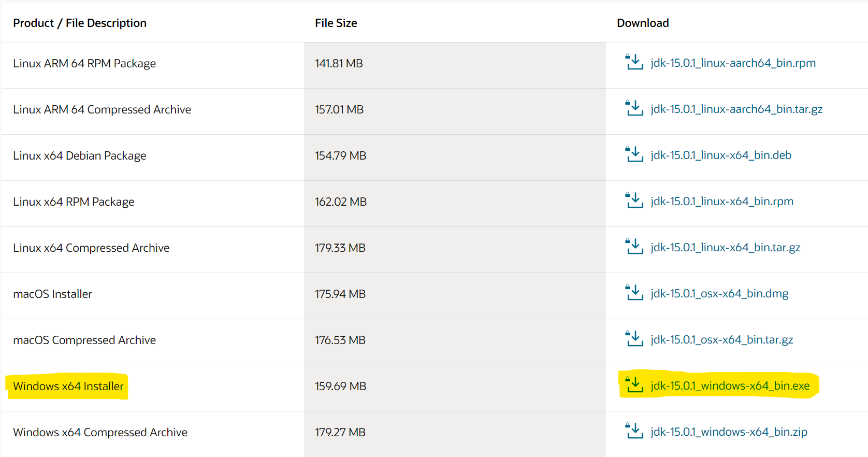Select 'Linux x64 RPM Package' text

click(74, 202)
